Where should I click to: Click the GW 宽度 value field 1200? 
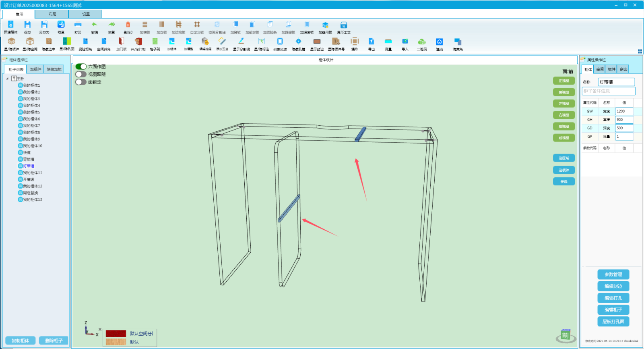[x=624, y=111]
